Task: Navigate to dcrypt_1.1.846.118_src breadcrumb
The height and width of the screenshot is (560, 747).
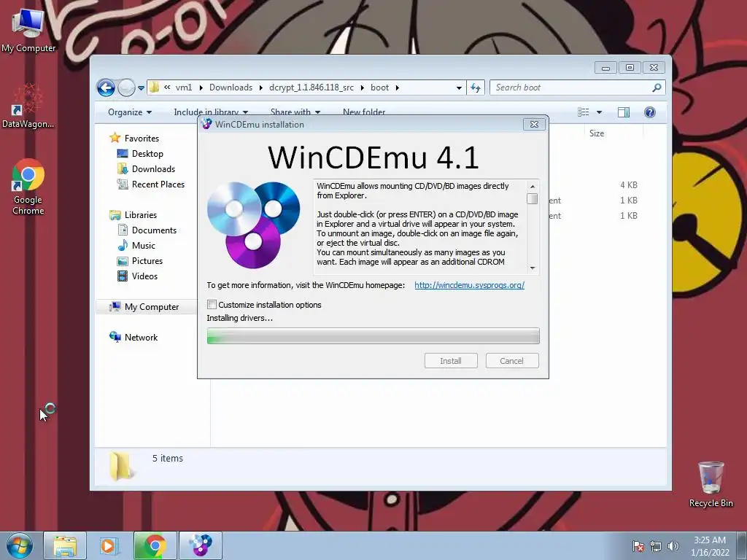Action: [x=311, y=87]
